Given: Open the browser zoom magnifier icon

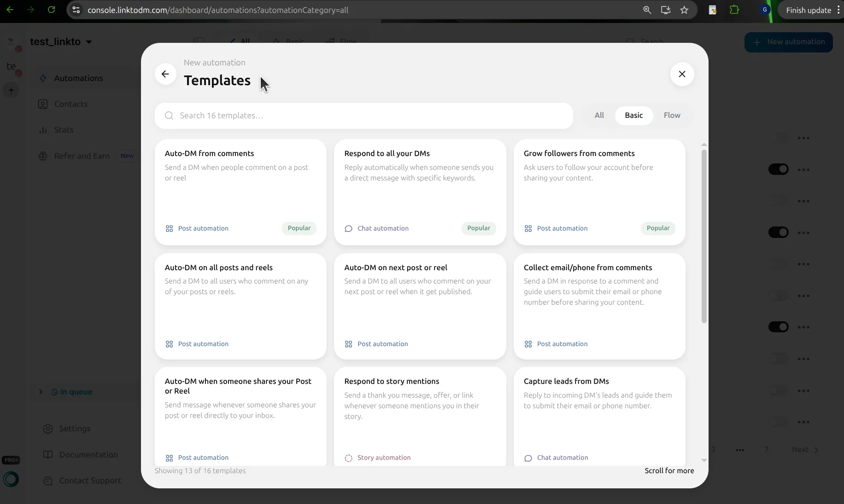Looking at the screenshot, I should 647,10.
